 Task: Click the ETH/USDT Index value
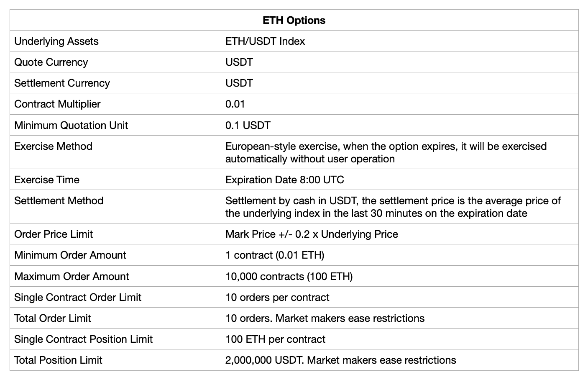(x=265, y=41)
